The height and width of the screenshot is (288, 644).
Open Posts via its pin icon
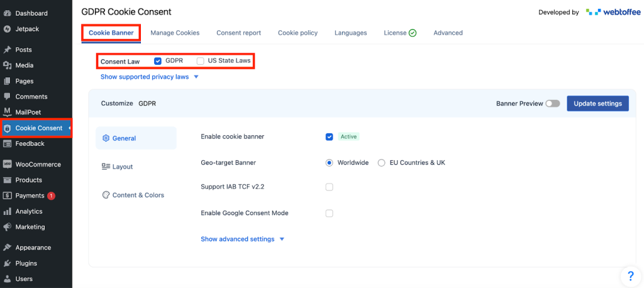coord(7,50)
